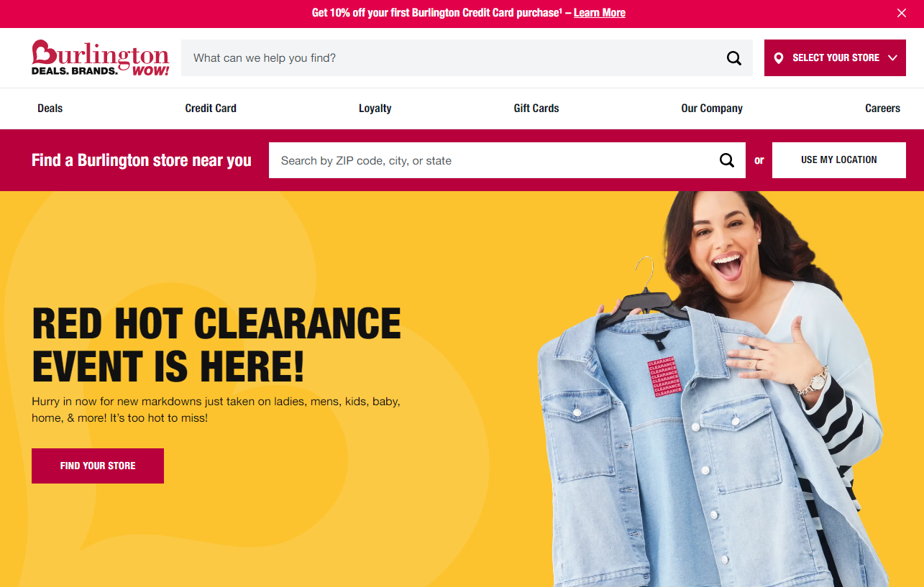Click the Find Your Store button
The width and height of the screenshot is (924, 587).
click(98, 466)
